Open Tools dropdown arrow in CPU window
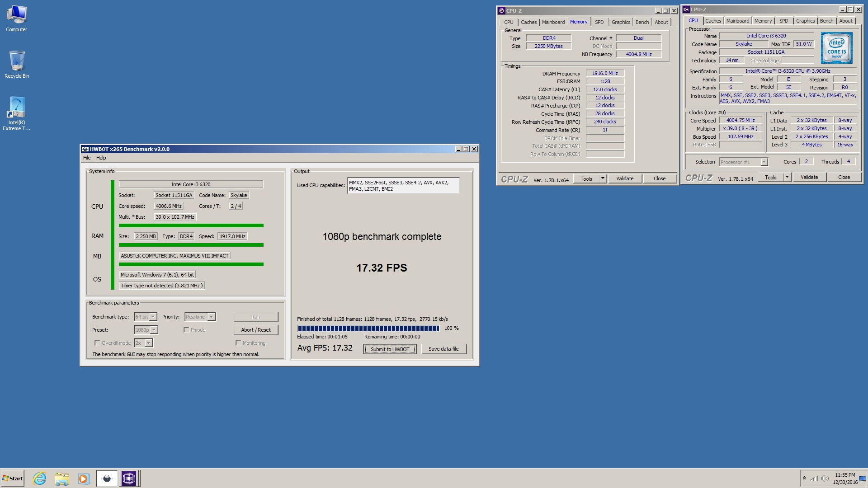 (x=787, y=177)
